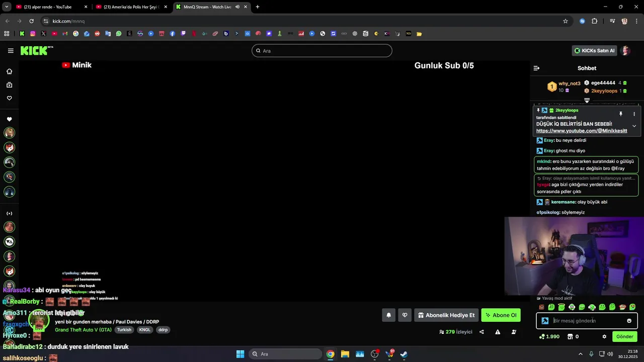Open Chrome tab search dropdown
Image resolution: width=644 pixels, height=362 pixels.
pyautogui.click(x=7, y=7)
